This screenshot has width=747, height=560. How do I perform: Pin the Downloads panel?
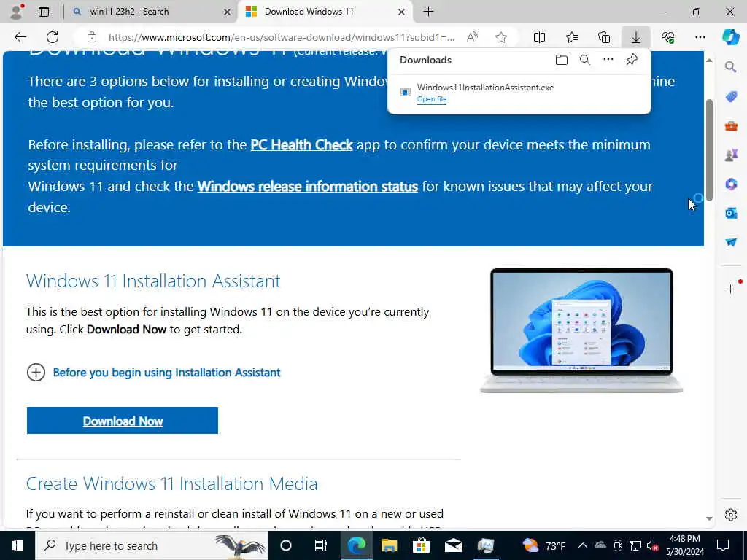(632, 60)
